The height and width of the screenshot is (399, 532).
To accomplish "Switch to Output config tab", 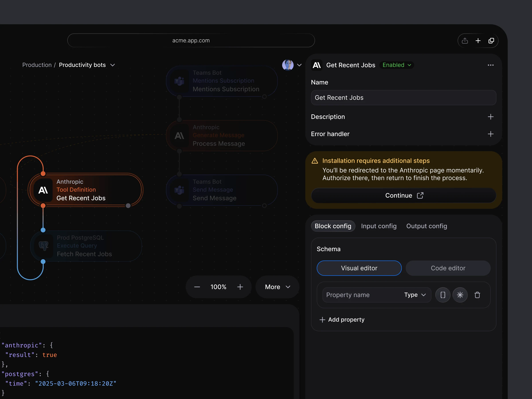I will pos(426,226).
